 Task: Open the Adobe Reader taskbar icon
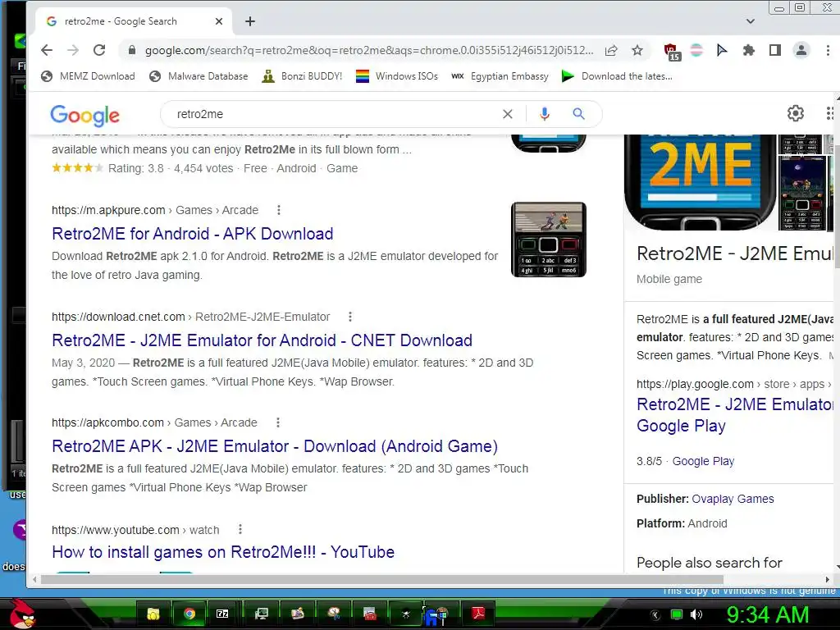[x=478, y=614]
